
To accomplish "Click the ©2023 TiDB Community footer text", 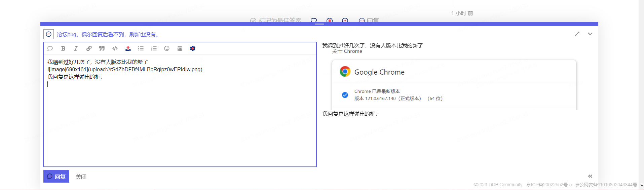I will tap(498, 185).
